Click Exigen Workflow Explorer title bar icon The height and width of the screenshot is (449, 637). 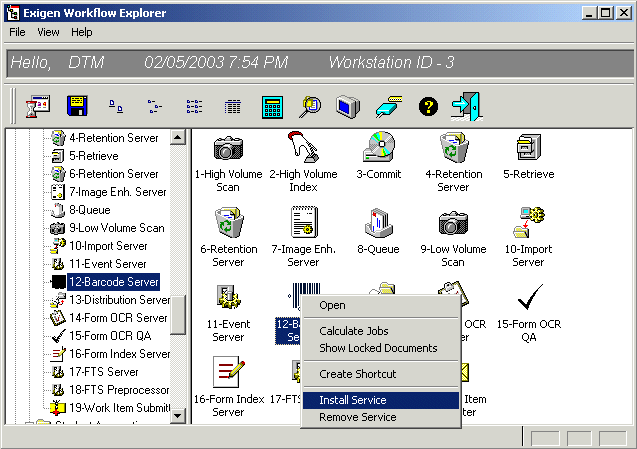coord(13,13)
